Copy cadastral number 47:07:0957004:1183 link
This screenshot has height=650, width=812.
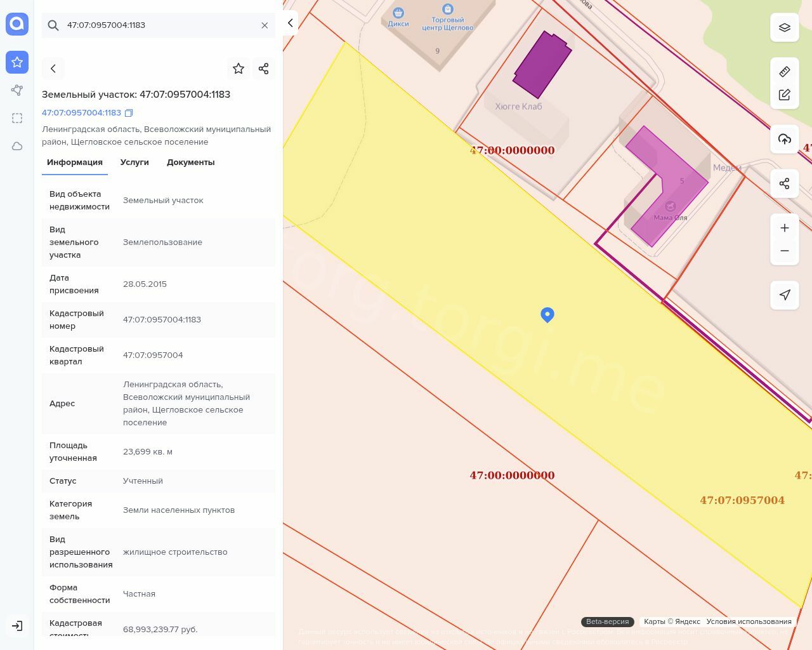tap(129, 113)
